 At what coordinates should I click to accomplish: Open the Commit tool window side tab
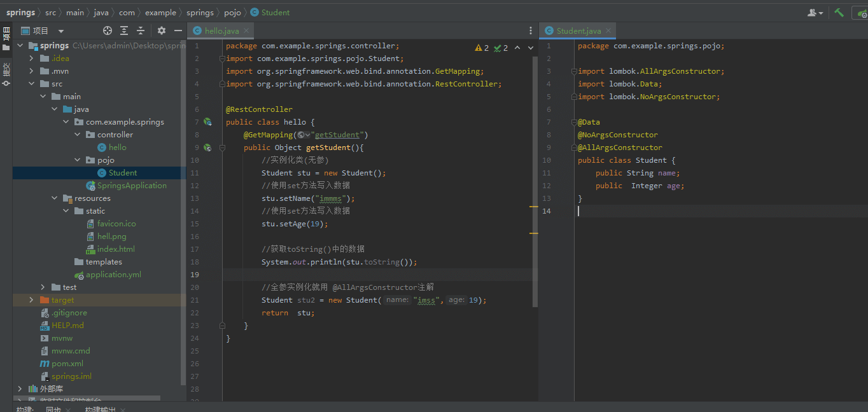click(6, 73)
